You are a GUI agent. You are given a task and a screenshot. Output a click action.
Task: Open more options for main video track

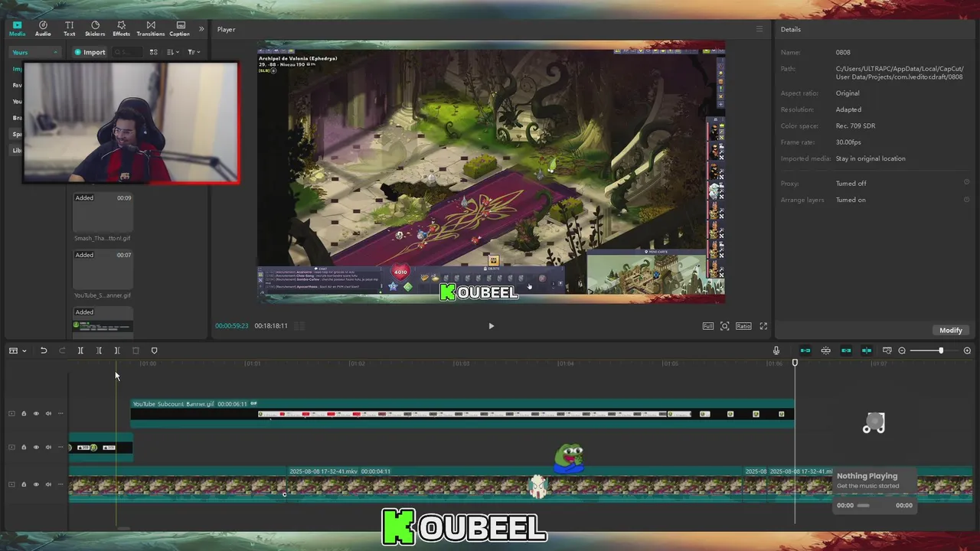60,484
